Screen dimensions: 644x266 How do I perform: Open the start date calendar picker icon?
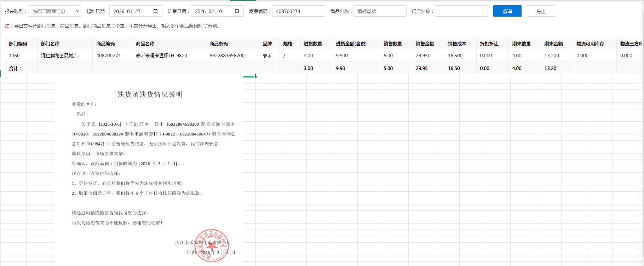155,11
